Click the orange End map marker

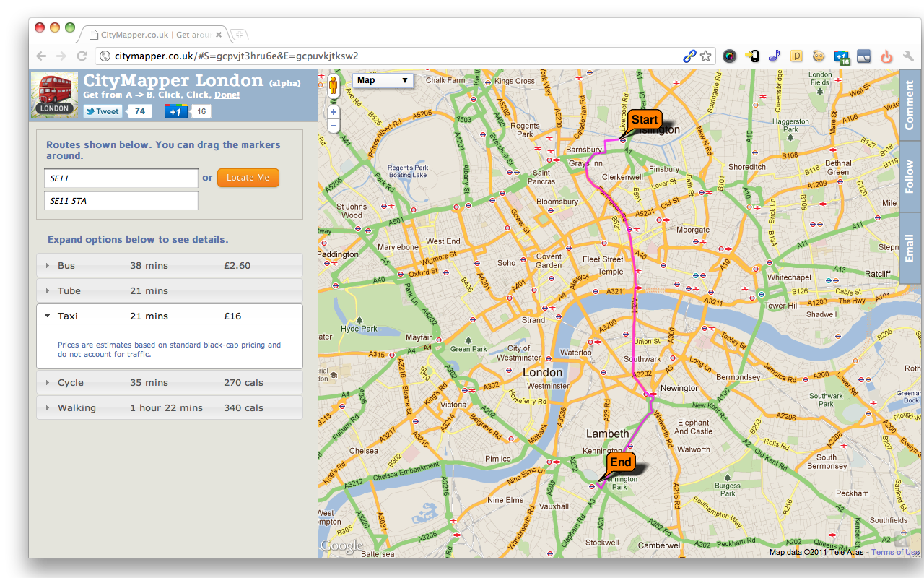(x=620, y=462)
